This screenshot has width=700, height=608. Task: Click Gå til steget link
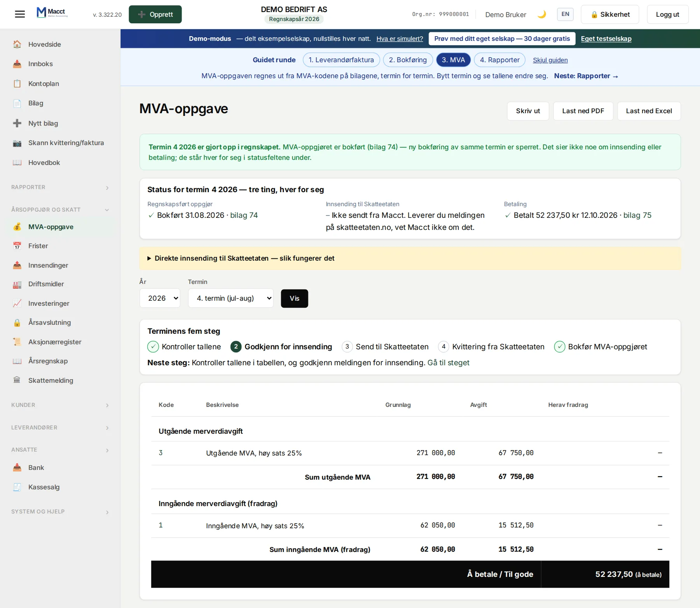point(448,363)
